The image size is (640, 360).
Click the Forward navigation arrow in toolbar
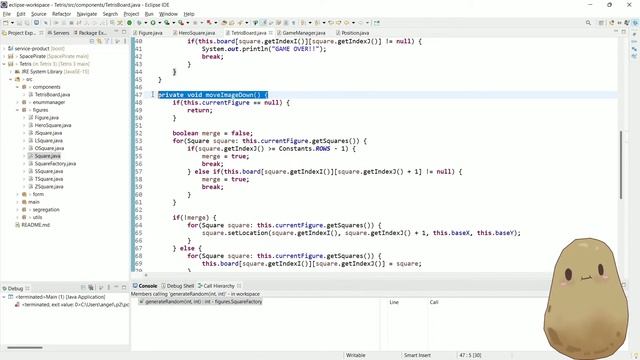point(360,23)
